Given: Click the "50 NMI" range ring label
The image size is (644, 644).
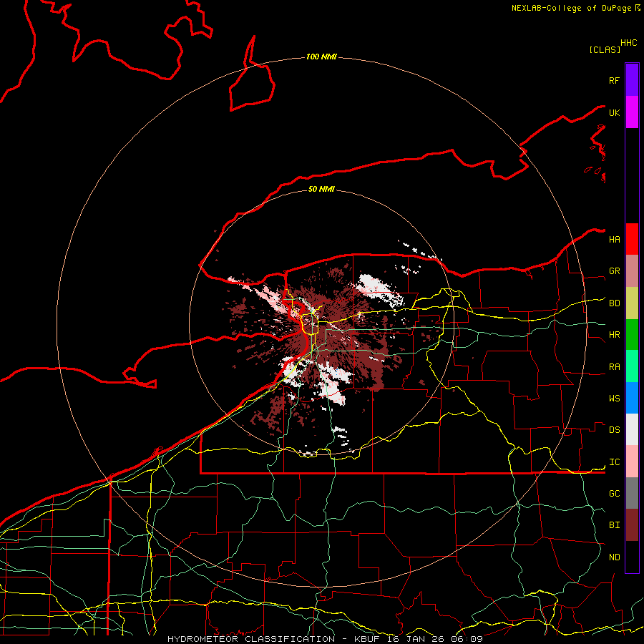Looking at the screenshot, I should 321,189.
